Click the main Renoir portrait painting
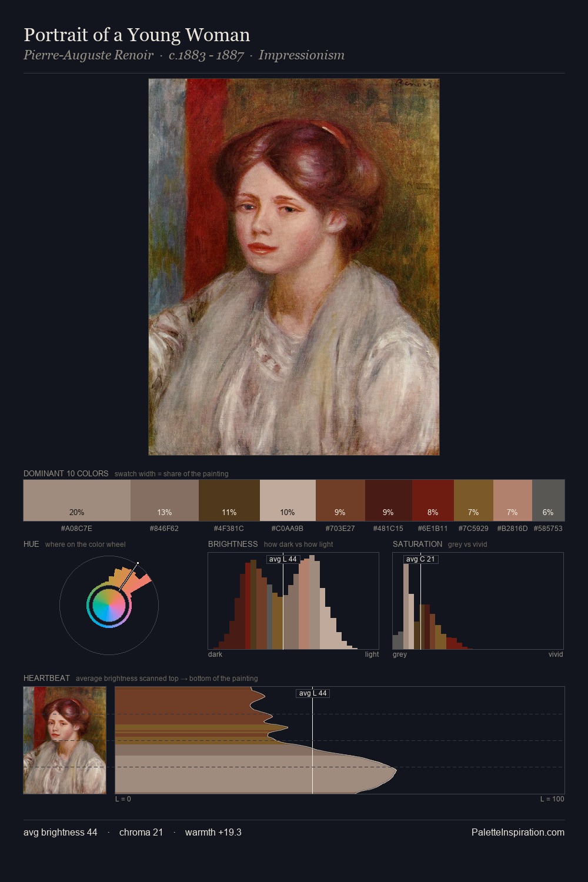Screen dimensions: 588x882 294,267
